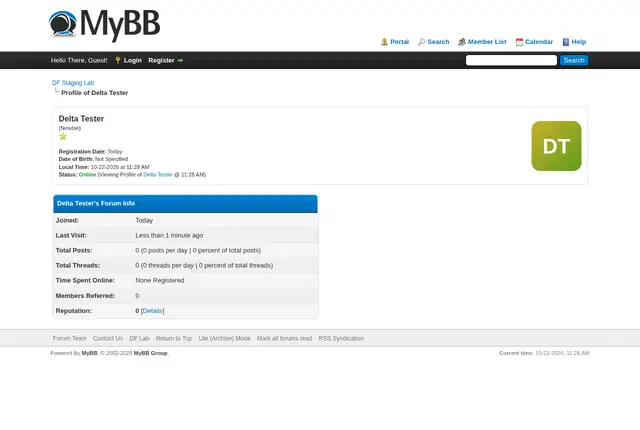Open the Login link
The width and height of the screenshot is (640, 430).
[x=133, y=60]
